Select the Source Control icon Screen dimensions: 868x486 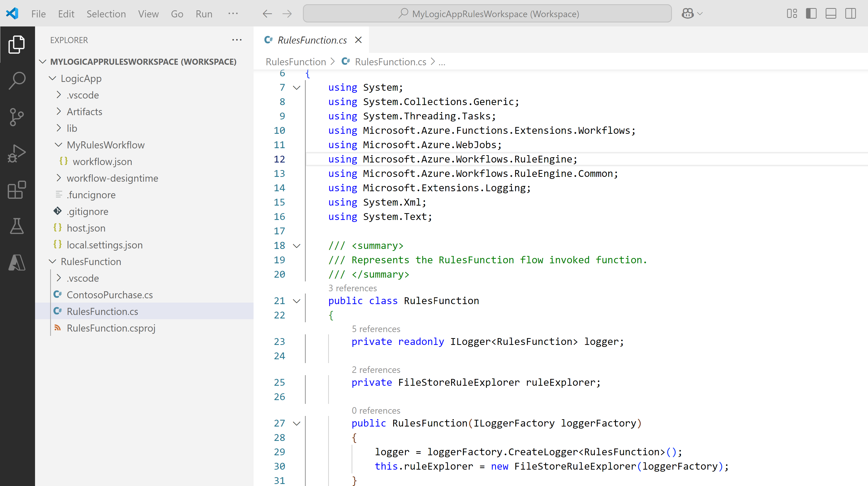click(x=17, y=117)
